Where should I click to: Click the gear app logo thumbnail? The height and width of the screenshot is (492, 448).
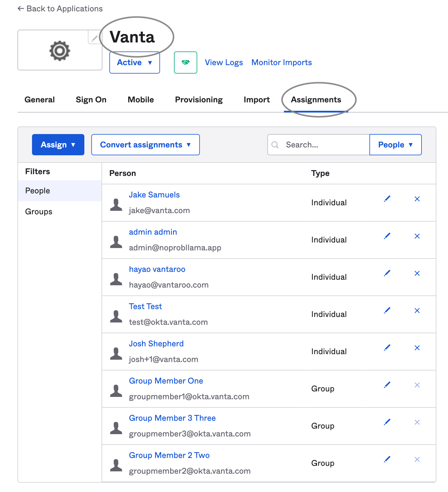60,50
